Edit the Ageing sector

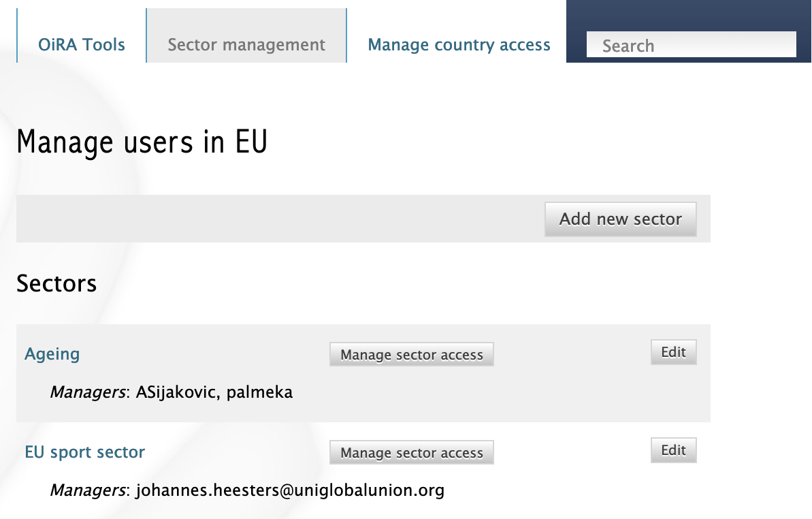click(673, 352)
